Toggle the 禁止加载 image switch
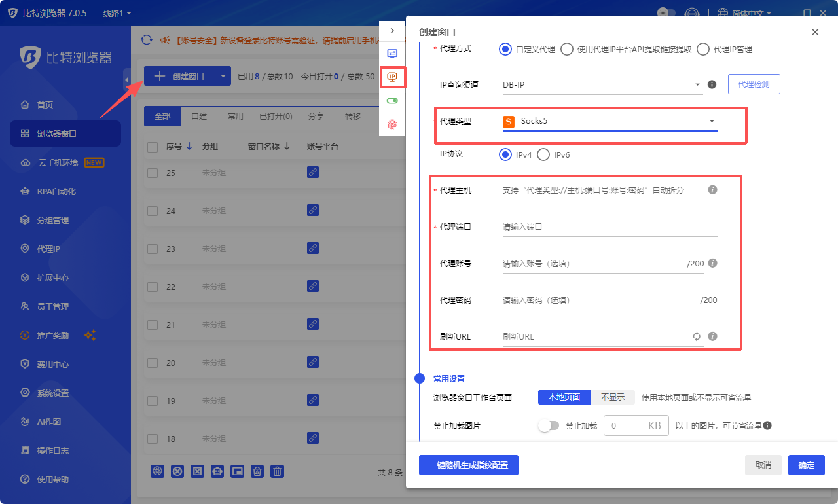Image resolution: width=838 pixels, height=504 pixels. 549,425
